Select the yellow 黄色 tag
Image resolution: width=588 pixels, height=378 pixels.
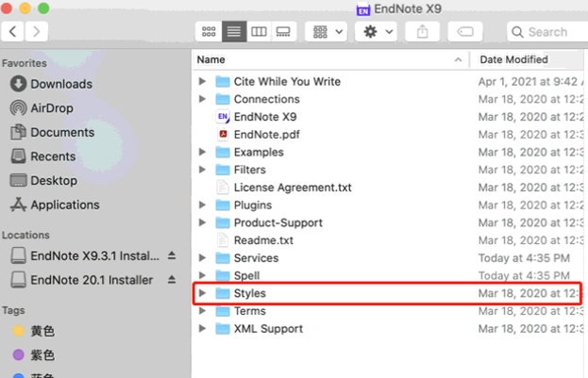(x=34, y=331)
